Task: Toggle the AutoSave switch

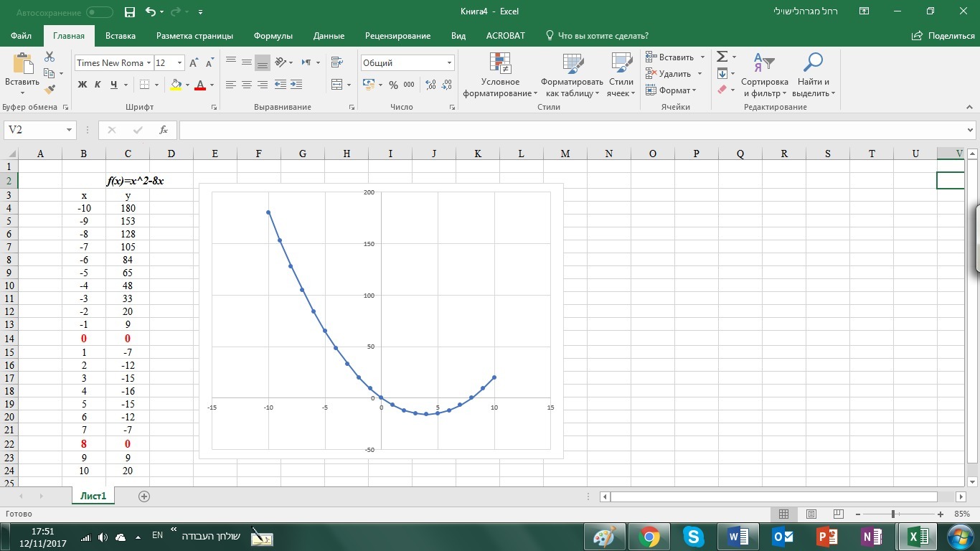Action: (99, 12)
